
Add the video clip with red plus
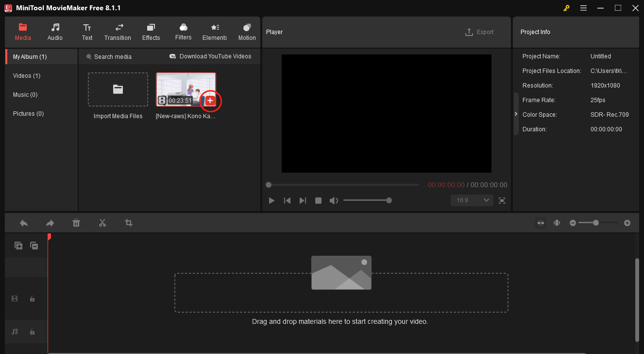210,101
